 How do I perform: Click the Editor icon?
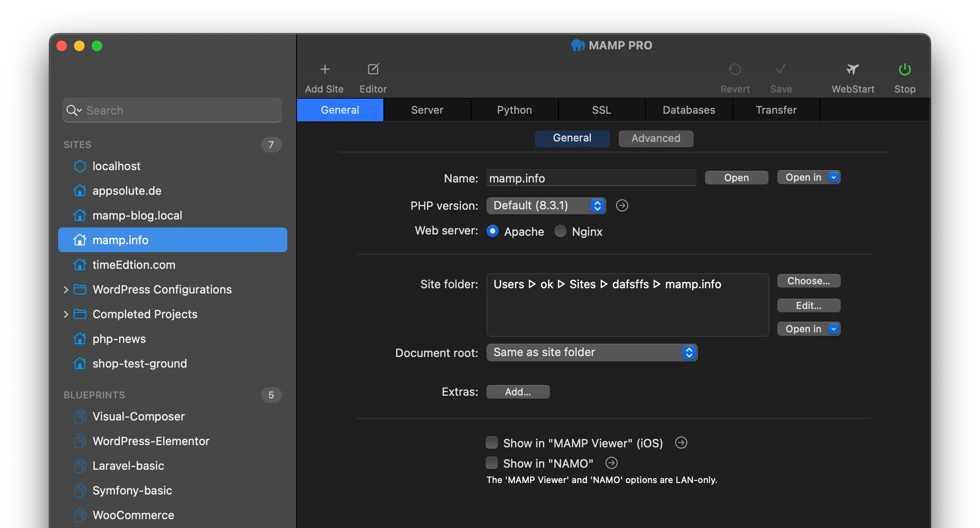(373, 69)
